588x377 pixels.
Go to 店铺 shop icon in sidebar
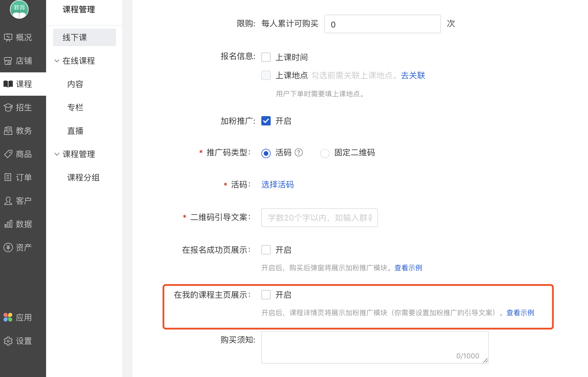[8, 61]
